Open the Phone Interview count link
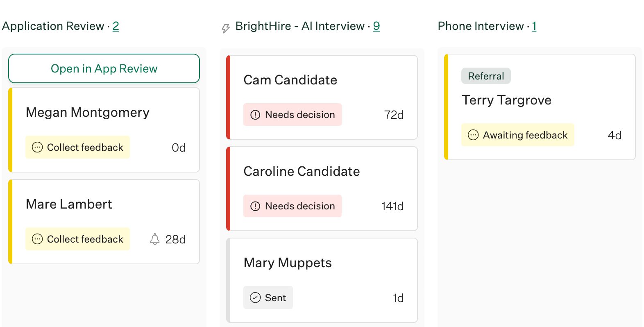The height and width of the screenshot is (327, 644). click(534, 26)
